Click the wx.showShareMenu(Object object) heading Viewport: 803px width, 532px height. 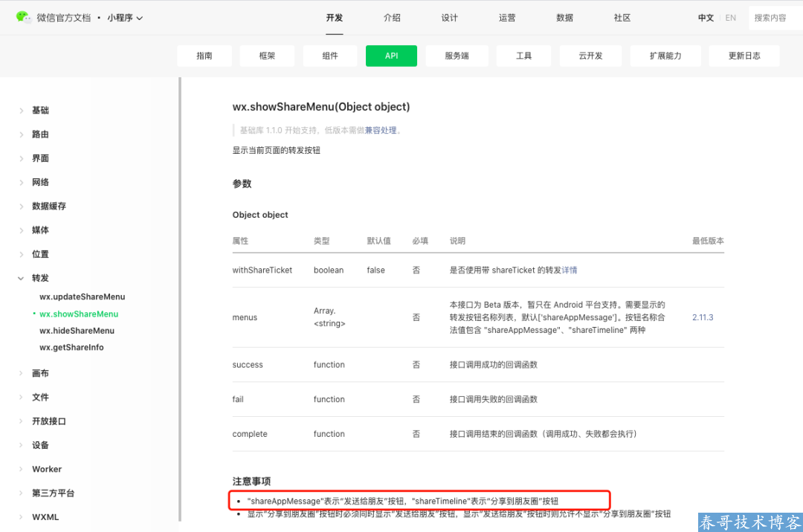click(x=321, y=107)
